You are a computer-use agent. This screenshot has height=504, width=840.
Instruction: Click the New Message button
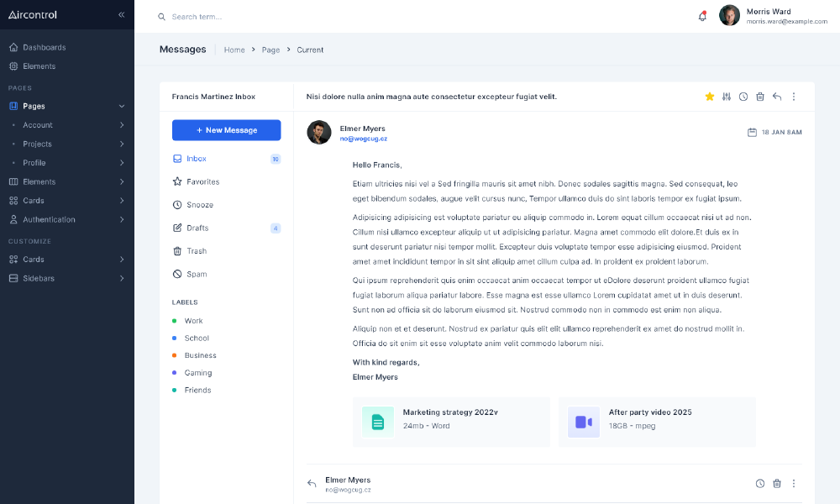pos(225,130)
